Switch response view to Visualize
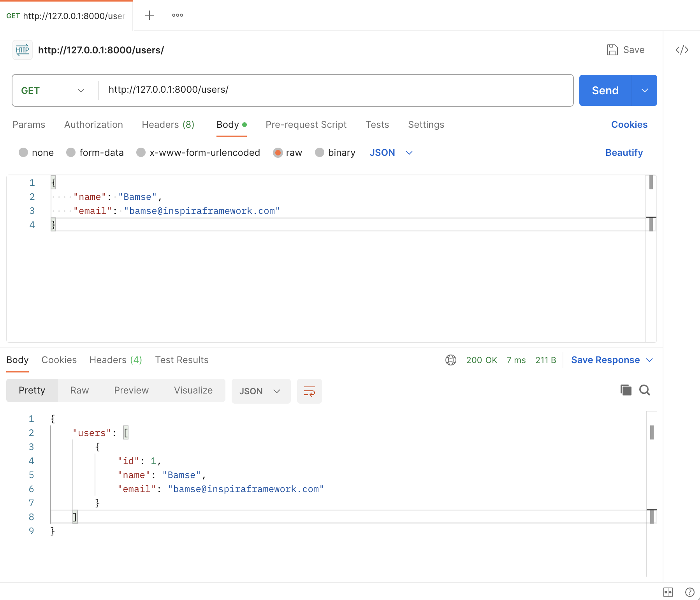 (193, 390)
